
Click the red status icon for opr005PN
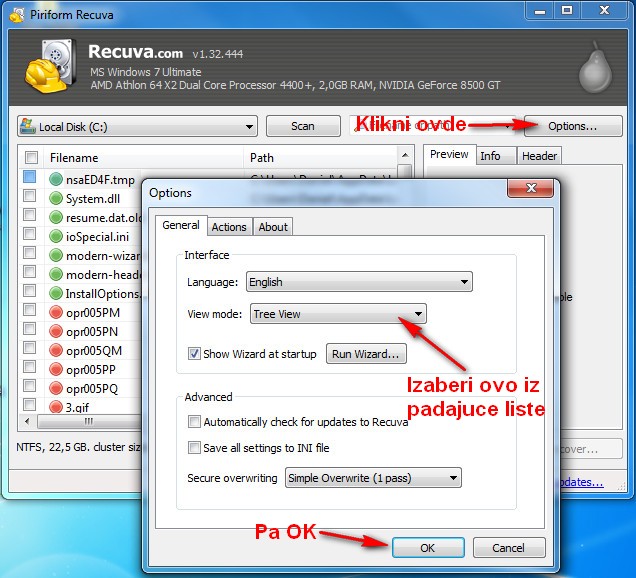coord(56,331)
